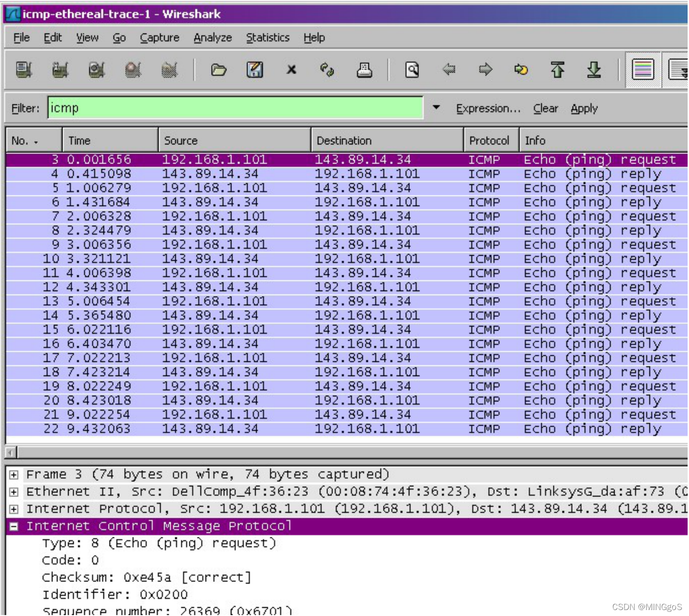Screen dimensions: 689x616
Task: Stop the running capture icon
Action: pyautogui.click(x=133, y=70)
